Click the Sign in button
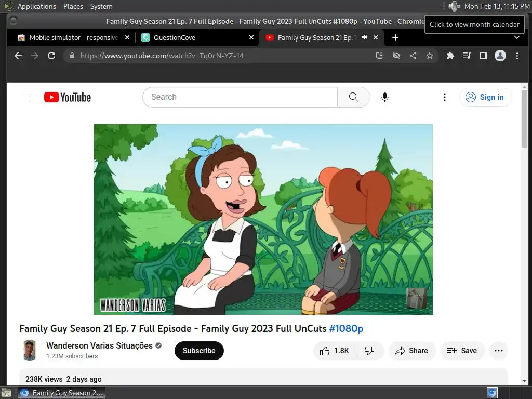This screenshot has height=399, width=532. tap(485, 97)
